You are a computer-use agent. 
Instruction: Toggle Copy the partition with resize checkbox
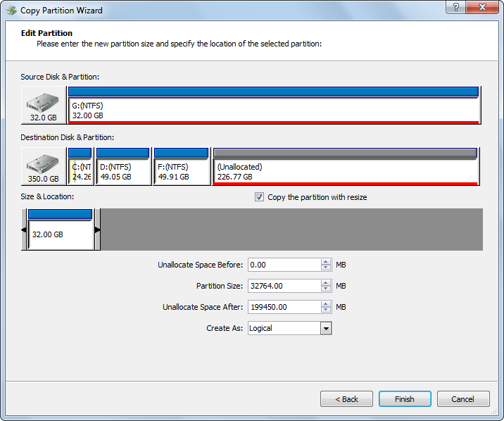(x=259, y=197)
